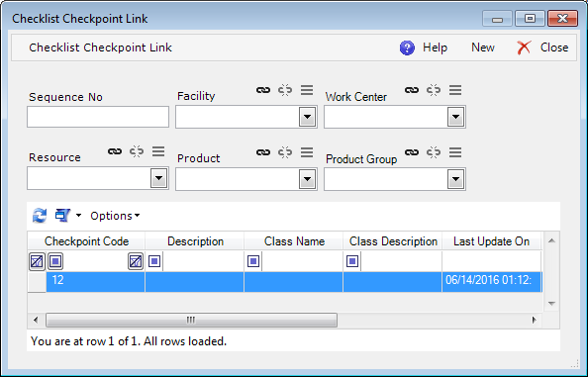The image size is (588, 377).
Task: Expand the Facility dropdown
Action: click(308, 117)
